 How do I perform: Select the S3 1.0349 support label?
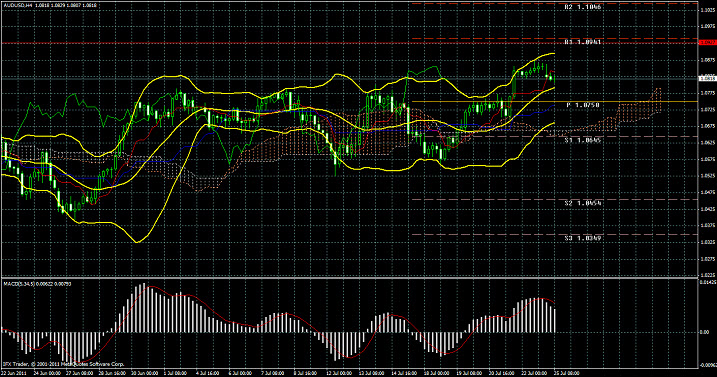pos(583,238)
